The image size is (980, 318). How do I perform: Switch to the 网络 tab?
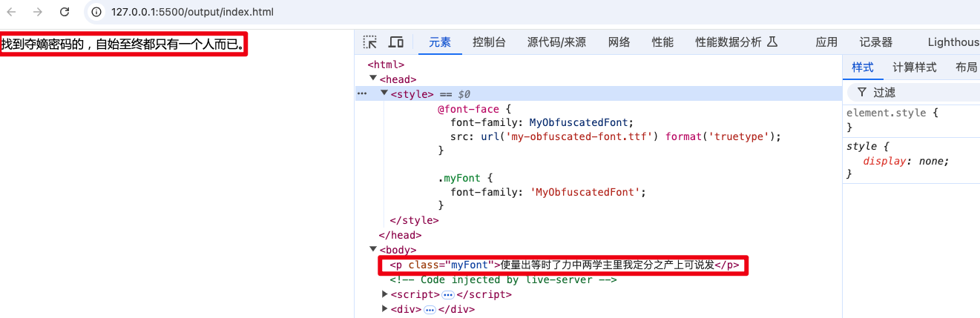619,42
